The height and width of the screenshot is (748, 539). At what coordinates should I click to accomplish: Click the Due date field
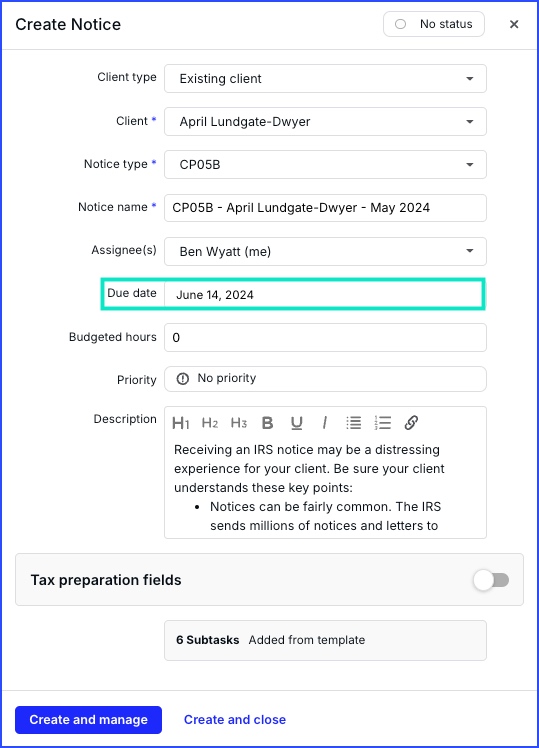tap(325, 294)
